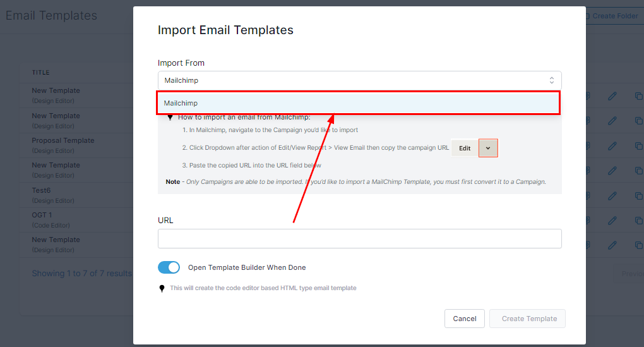Open the Import From select box
Image resolution: width=644 pixels, height=347 pixels.
pyautogui.click(x=359, y=80)
